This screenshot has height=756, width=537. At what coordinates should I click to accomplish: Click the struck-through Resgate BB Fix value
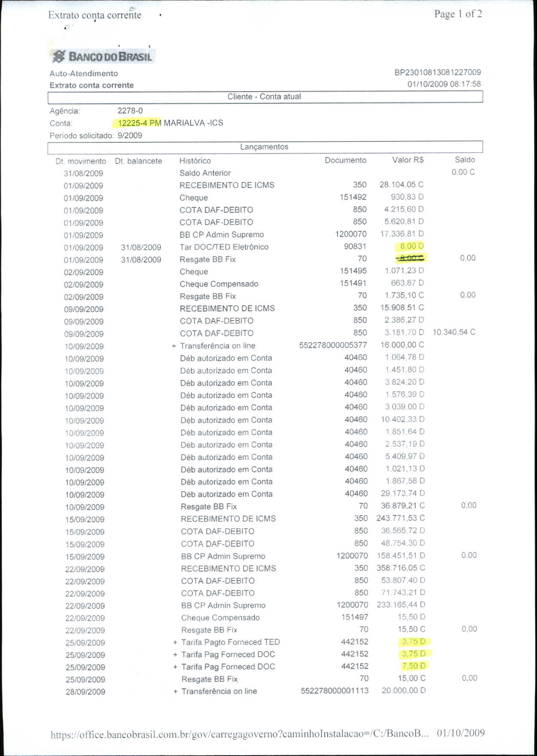pos(410,258)
